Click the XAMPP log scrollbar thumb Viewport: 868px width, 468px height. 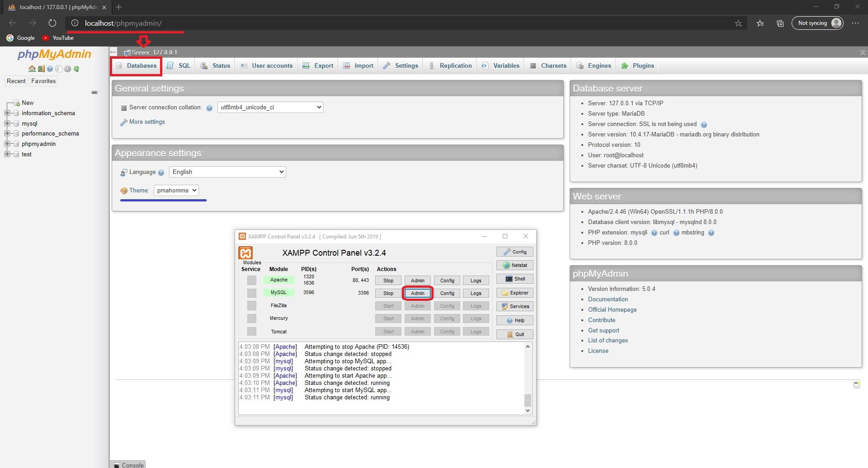[x=528, y=400]
